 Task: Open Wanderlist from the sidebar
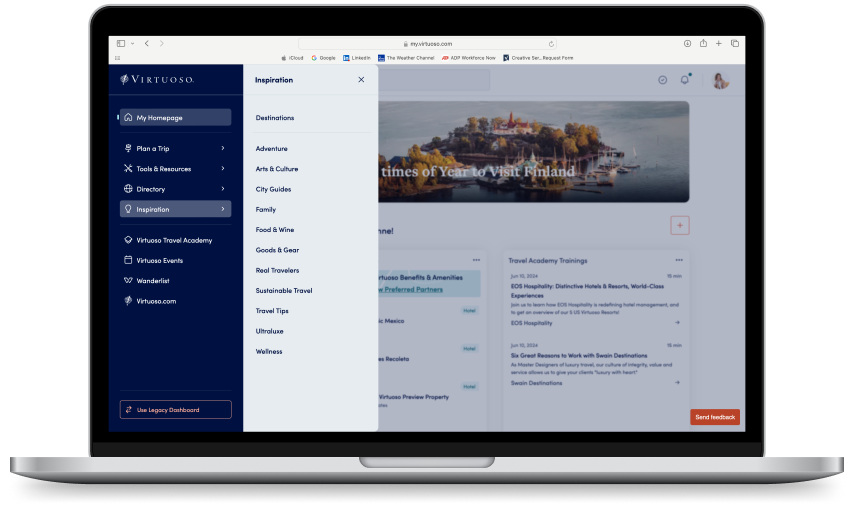[152, 281]
